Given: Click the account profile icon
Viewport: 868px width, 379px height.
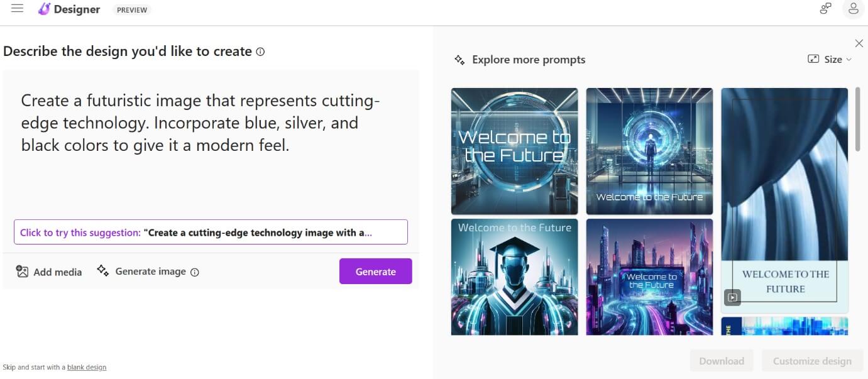Looking at the screenshot, I should coord(853,9).
